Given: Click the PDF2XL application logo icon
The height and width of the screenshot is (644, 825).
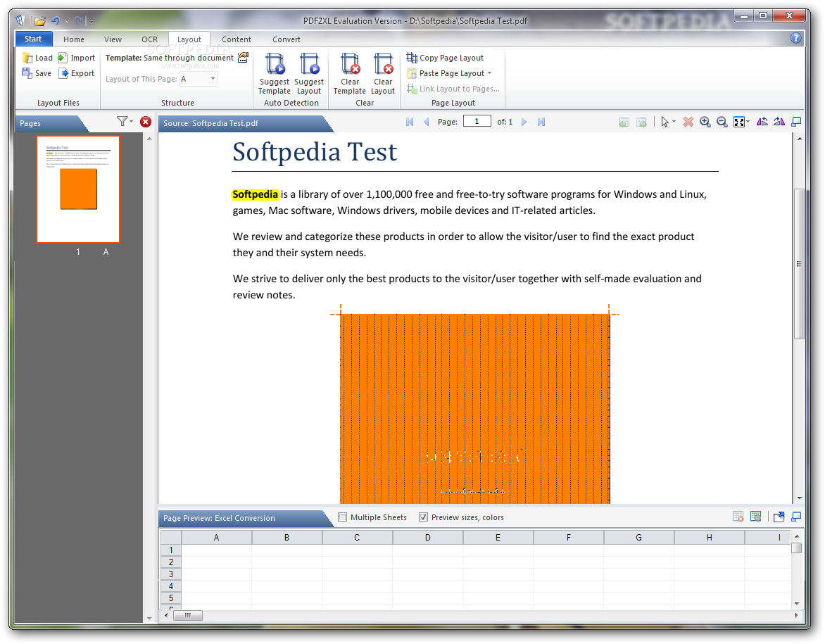Looking at the screenshot, I should 20,20.
